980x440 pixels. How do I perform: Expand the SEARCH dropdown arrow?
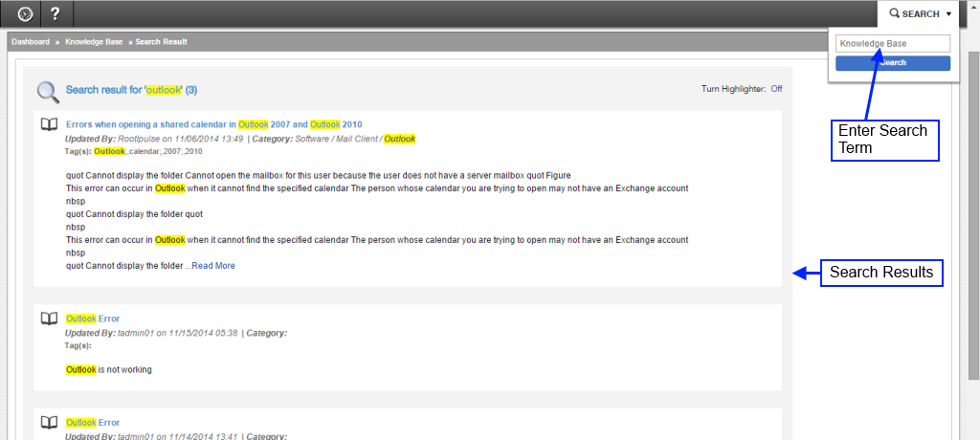(x=948, y=13)
